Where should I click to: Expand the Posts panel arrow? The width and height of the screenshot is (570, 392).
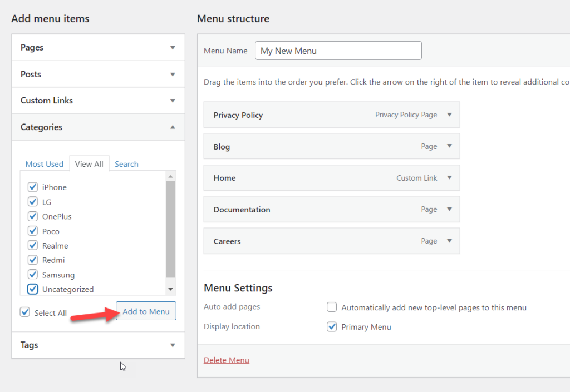click(x=173, y=75)
